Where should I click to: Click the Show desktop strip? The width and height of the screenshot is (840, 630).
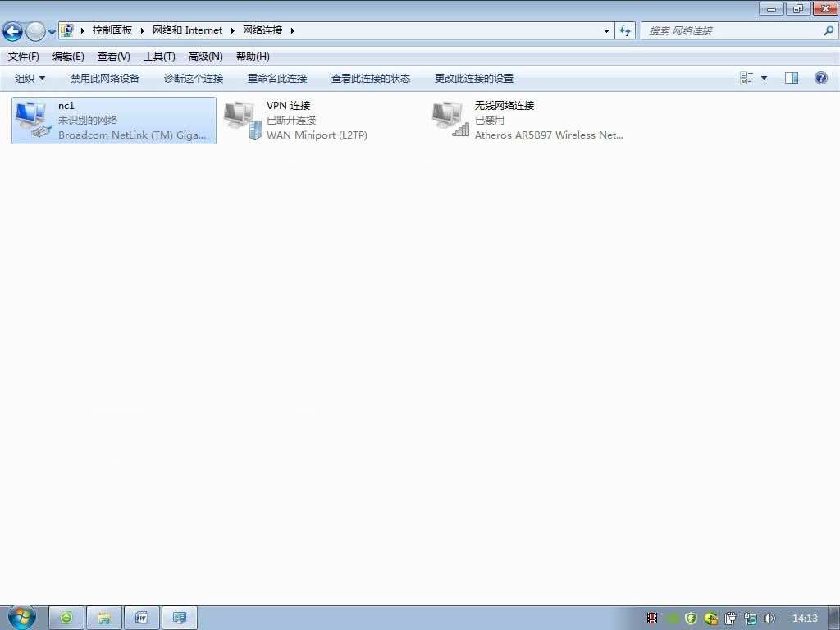pos(834,619)
